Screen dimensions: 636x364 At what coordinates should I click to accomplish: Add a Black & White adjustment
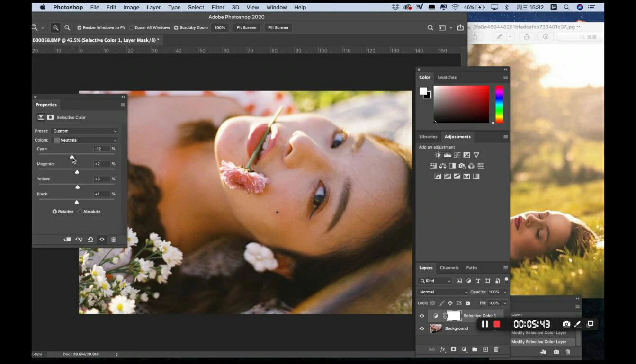pos(452,166)
